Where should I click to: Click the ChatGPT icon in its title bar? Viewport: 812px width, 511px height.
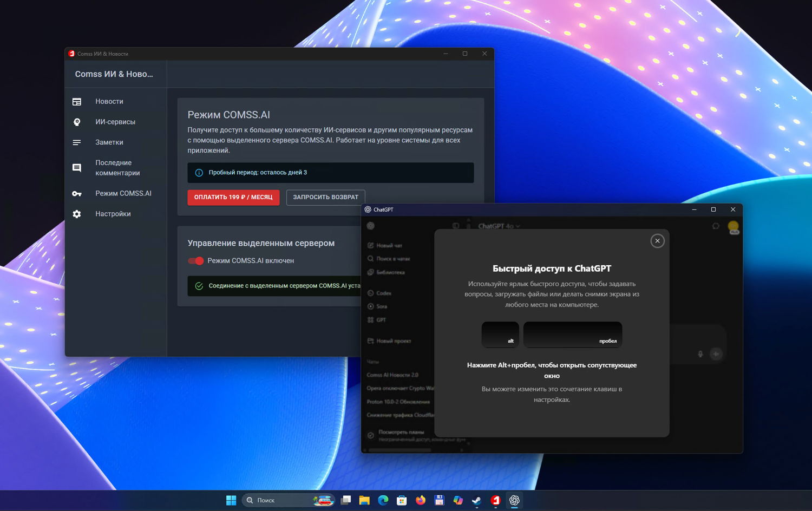pos(368,209)
